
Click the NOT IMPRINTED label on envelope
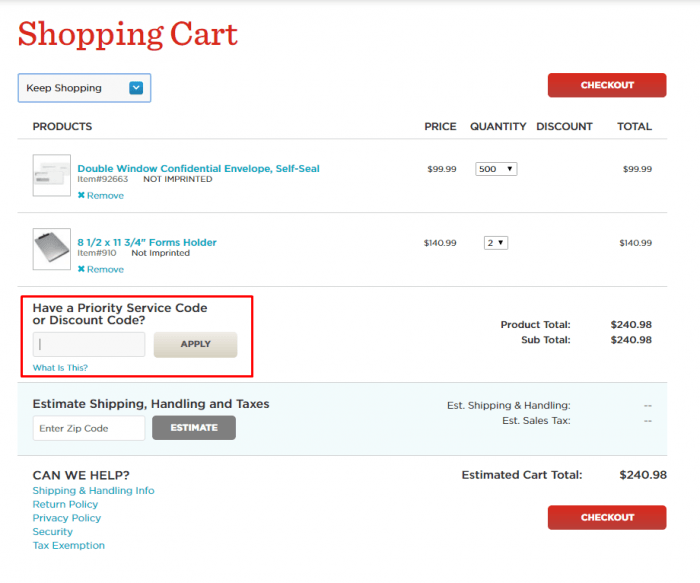pyautogui.click(x=178, y=179)
